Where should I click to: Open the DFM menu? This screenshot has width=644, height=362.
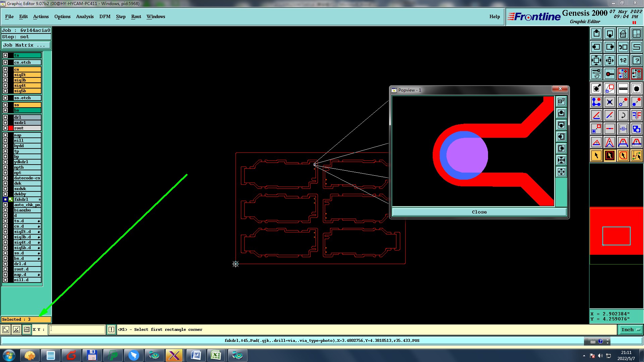tap(105, 16)
